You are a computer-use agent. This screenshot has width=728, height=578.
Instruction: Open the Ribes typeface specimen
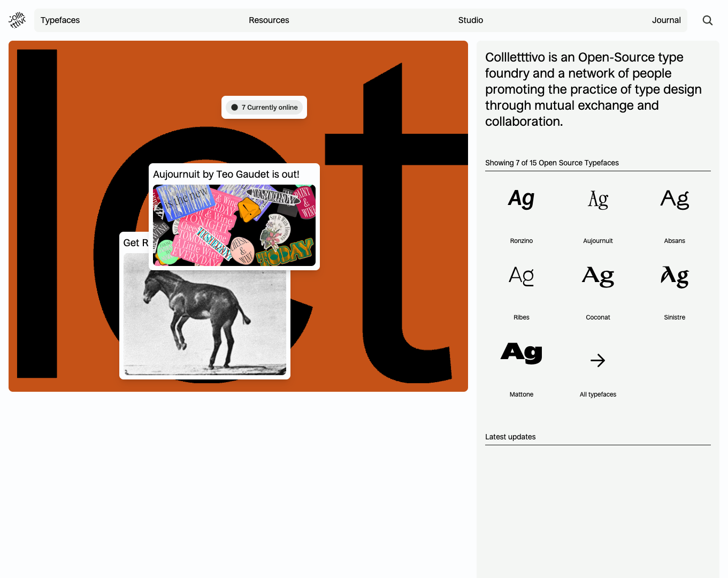click(521, 289)
